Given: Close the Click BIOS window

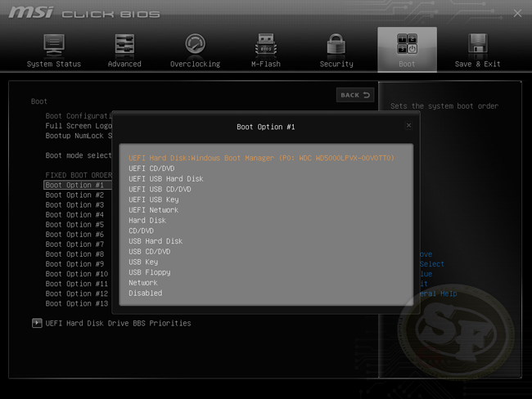Looking at the screenshot, I should (517, 13).
